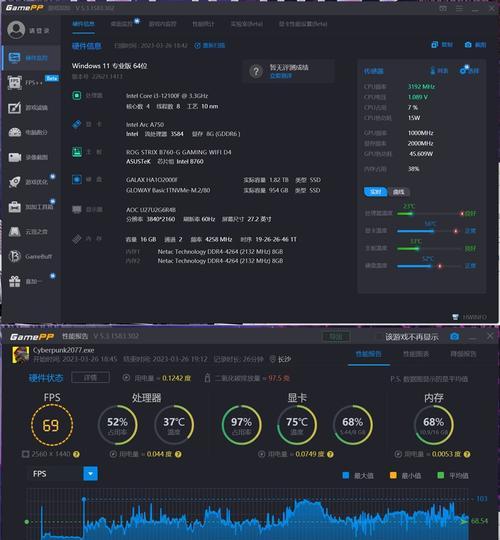The height and width of the screenshot is (540, 500).
Task: Click the camera screenshot icon in hardware info
Action: 468,45
